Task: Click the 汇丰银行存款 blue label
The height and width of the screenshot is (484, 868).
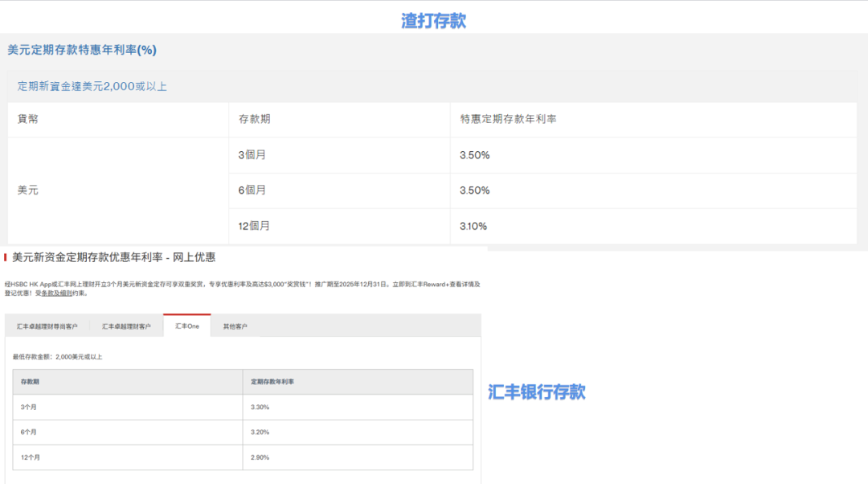Action: (537, 392)
